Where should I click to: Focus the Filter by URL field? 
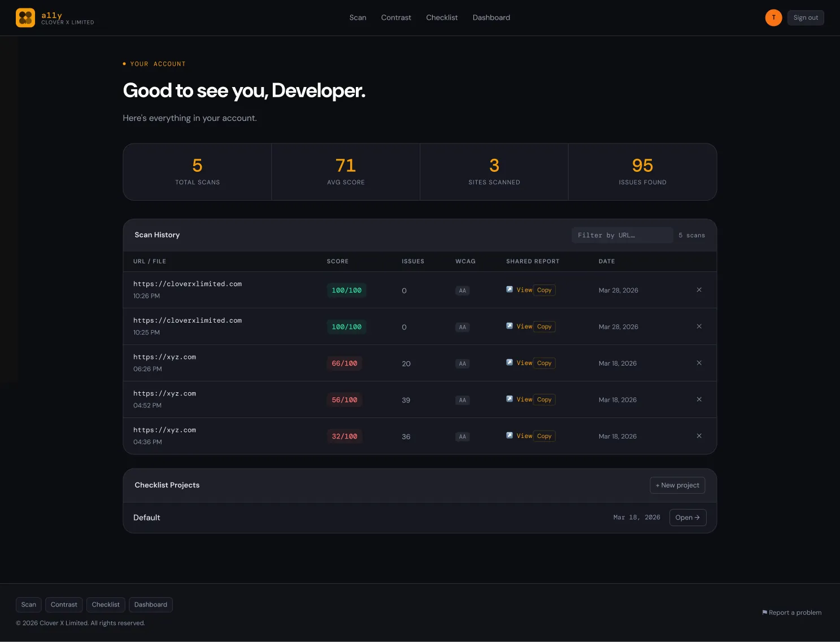[x=623, y=235]
